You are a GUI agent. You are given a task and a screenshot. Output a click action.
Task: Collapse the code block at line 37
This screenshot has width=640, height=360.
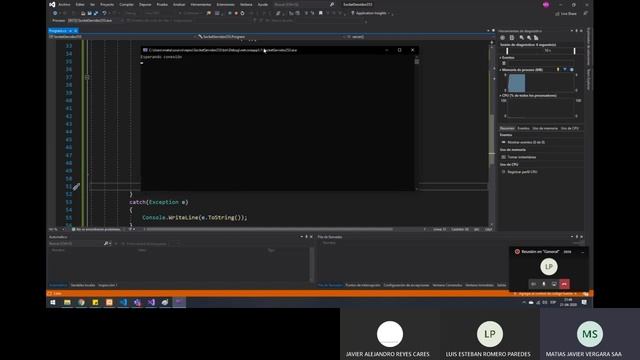point(87,77)
